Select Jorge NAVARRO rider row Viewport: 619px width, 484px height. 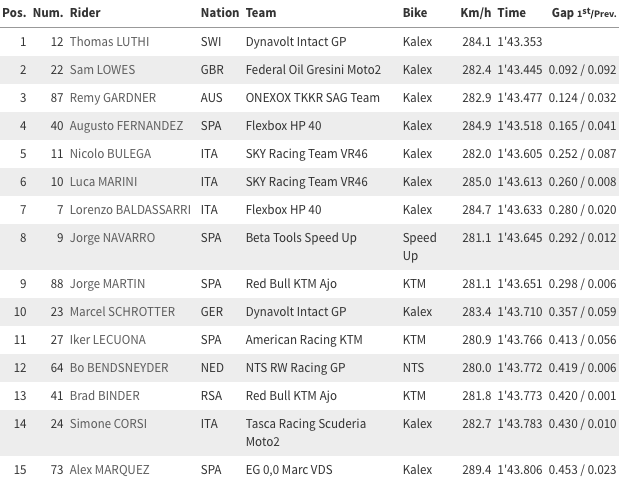tap(310, 247)
